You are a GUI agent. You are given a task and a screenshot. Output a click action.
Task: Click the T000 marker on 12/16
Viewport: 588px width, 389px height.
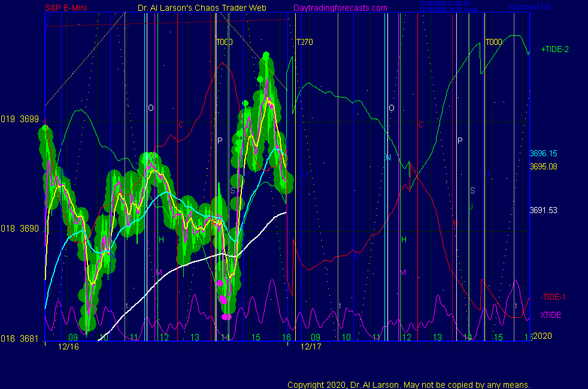(225, 42)
